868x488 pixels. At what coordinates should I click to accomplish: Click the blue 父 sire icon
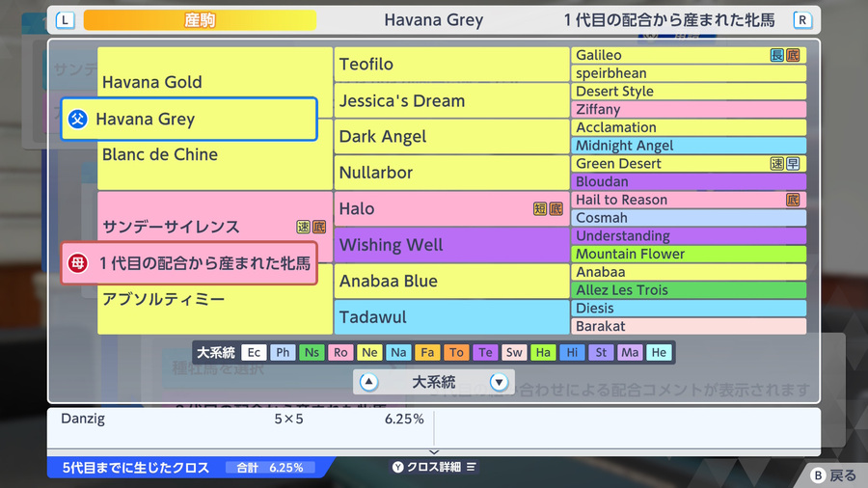(77, 119)
